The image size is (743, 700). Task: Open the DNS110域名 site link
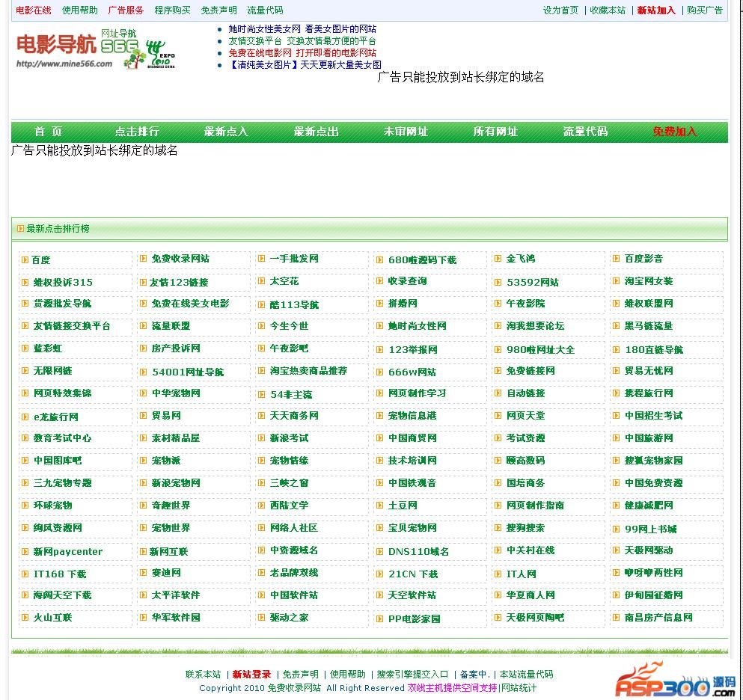coord(418,551)
